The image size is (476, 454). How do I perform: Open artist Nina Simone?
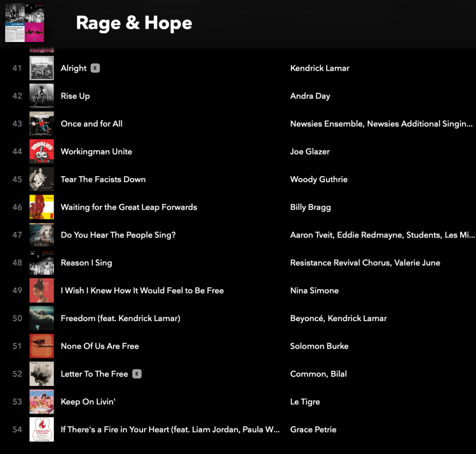[315, 291]
